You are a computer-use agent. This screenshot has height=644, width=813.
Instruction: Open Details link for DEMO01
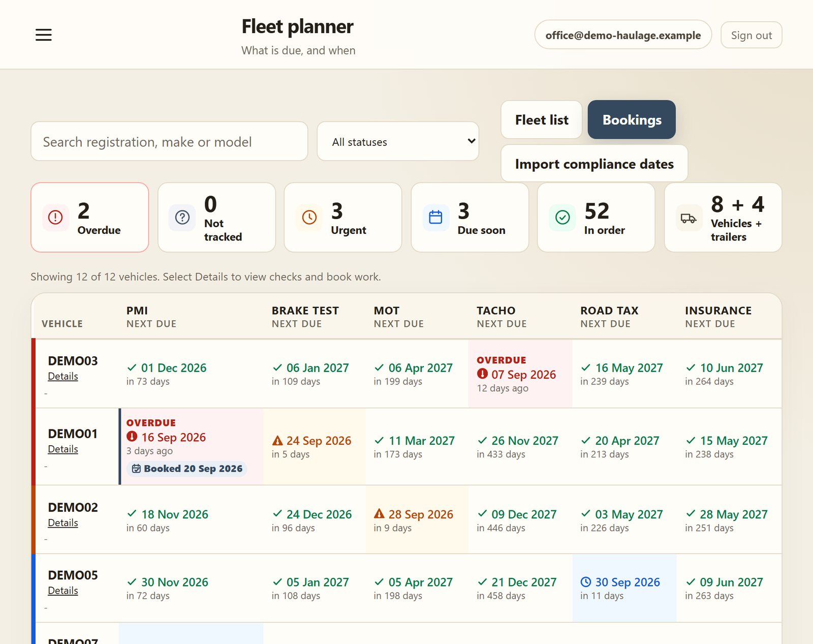pos(63,449)
